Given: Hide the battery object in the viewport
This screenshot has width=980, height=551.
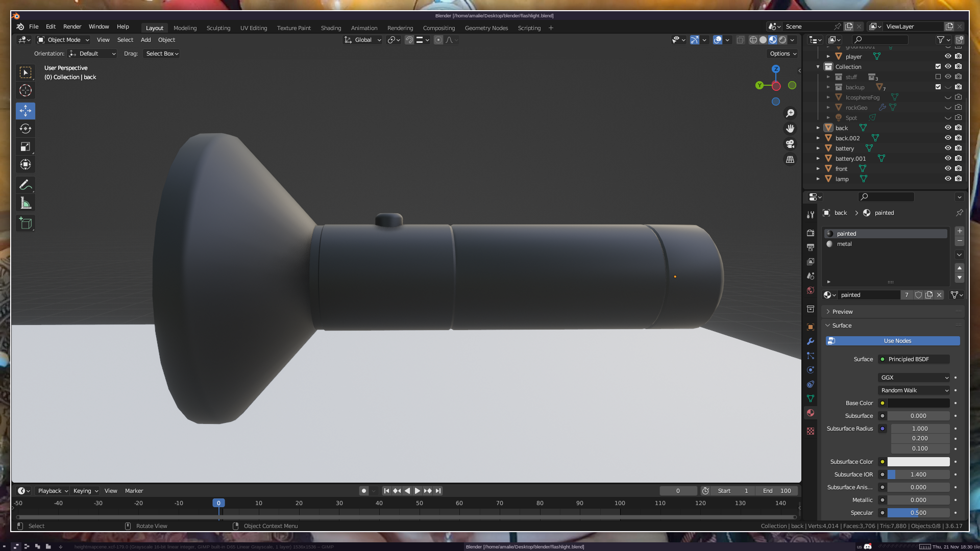Looking at the screenshot, I should tap(948, 148).
